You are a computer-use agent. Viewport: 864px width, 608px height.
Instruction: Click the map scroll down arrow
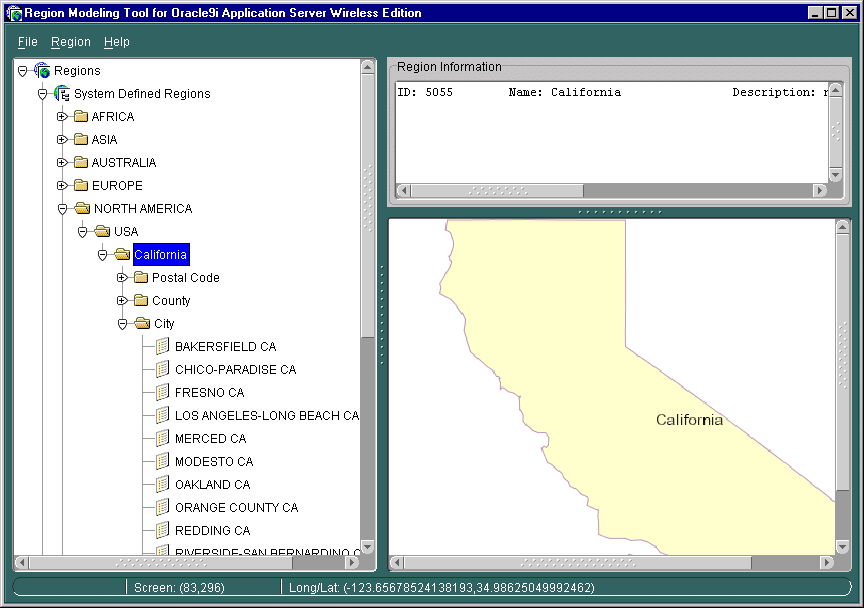[842, 547]
